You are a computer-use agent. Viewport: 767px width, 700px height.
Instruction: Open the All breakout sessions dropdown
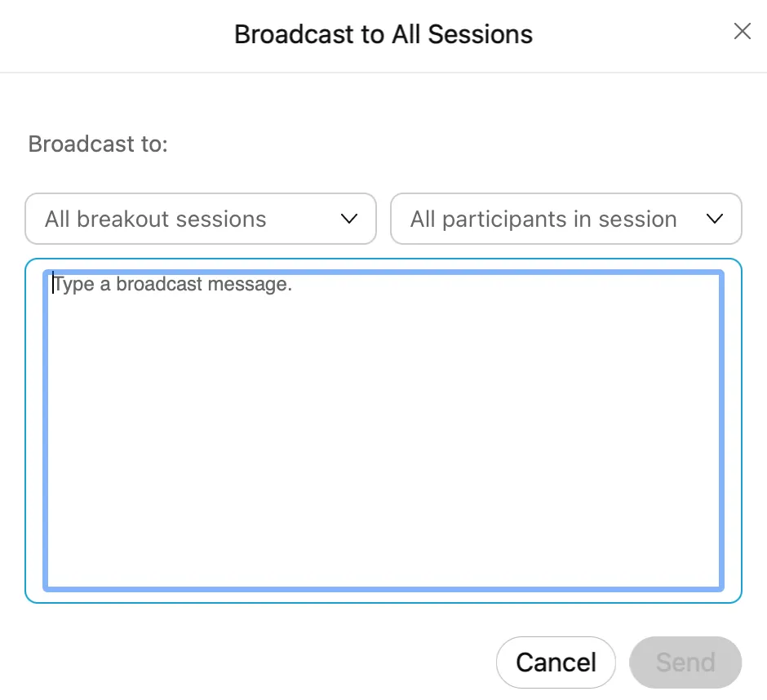click(x=200, y=219)
